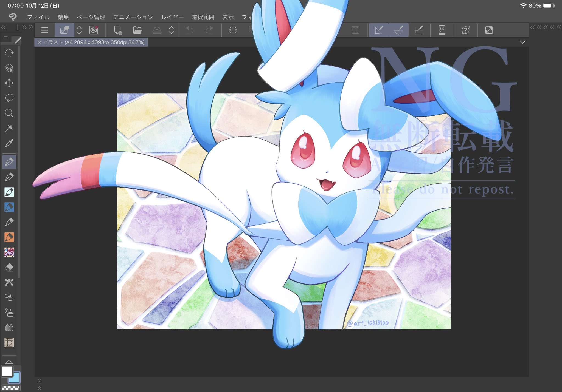Open the ページ管理 menu
This screenshot has width=562, height=392.
pyautogui.click(x=91, y=17)
